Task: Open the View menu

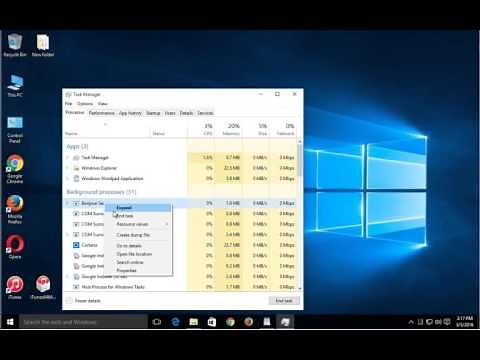Action: [103, 104]
